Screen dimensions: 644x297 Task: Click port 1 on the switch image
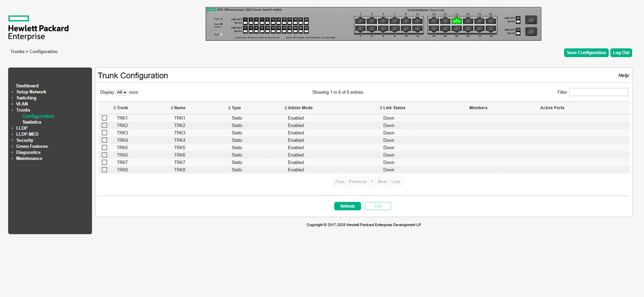pyautogui.click(x=361, y=21)
